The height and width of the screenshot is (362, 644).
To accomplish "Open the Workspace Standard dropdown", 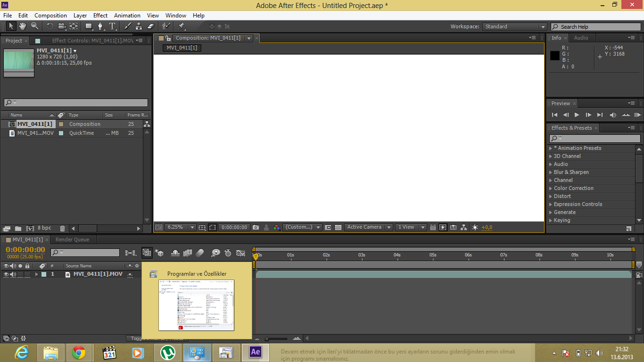I will (514, 27).
